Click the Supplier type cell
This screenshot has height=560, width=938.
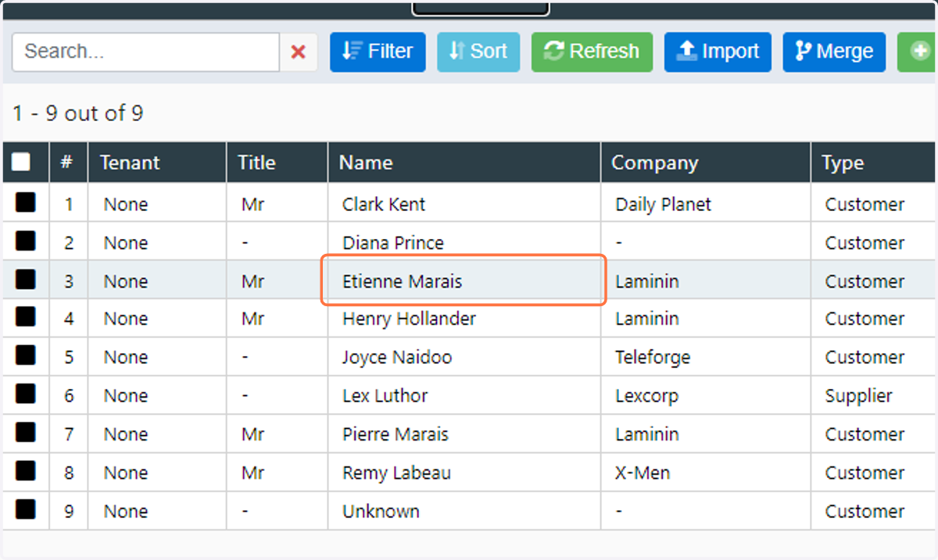(x=874, y=395)
